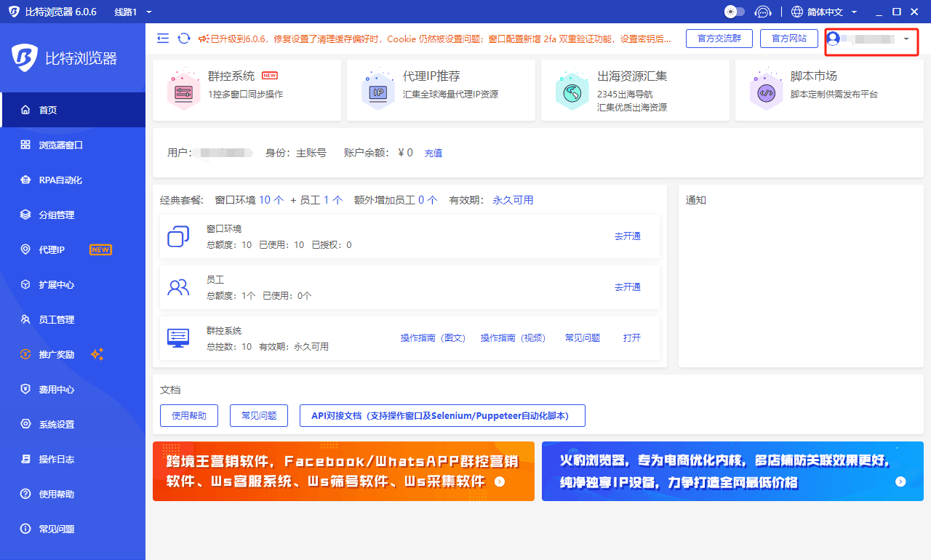This screenshot has width=931, height=560.
Task: Click 永久可用 validity text
Action: [513, 200]
